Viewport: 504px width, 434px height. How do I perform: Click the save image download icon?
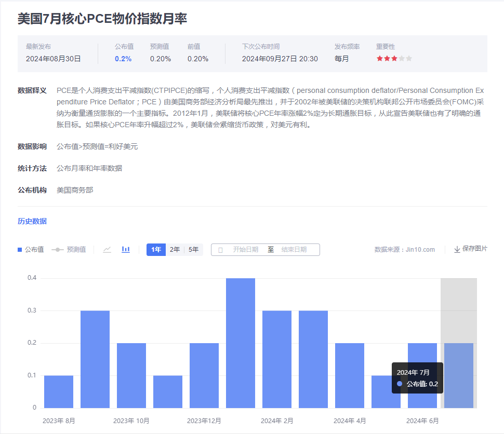[457, 249]
